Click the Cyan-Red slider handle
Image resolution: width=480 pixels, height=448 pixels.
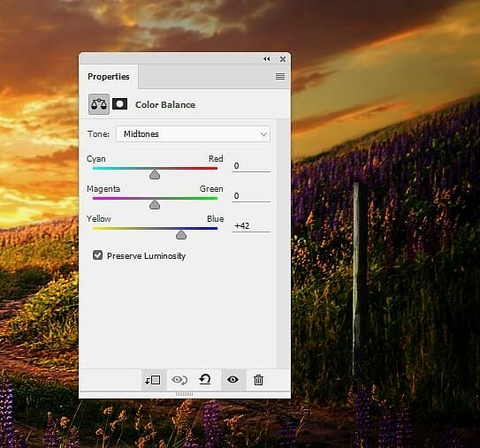[155, 174]
